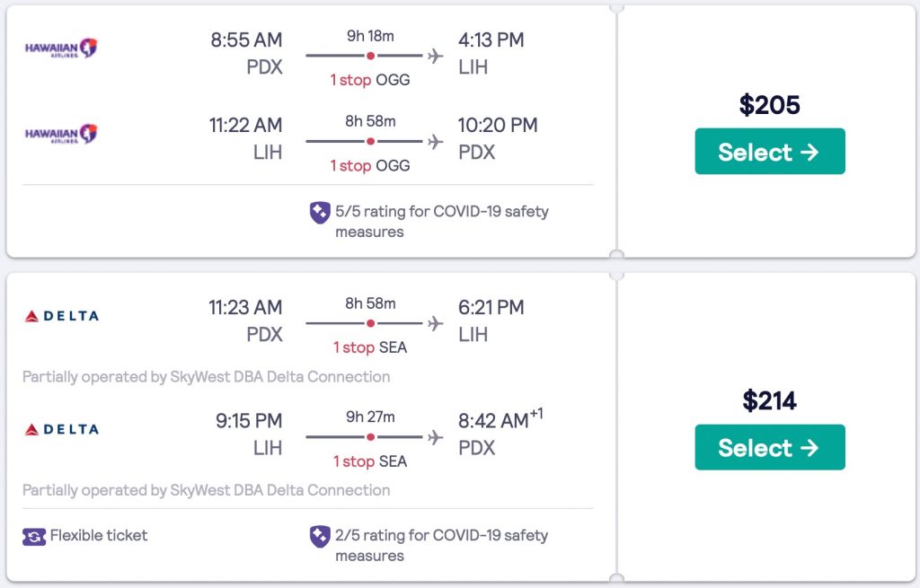Viewport: 920px width, 588px height.
Task: Click the first SkyWest DBA Delta Connection notice
Action: (206, 377)
